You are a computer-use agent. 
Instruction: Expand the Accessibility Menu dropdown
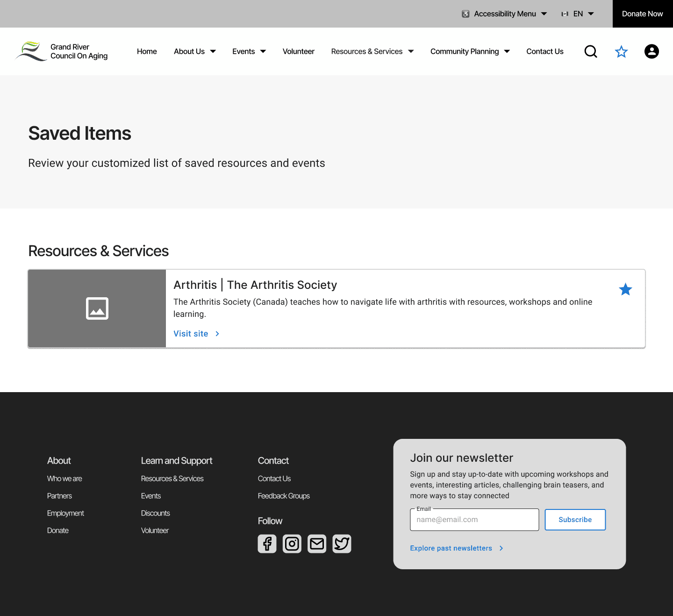504,14
